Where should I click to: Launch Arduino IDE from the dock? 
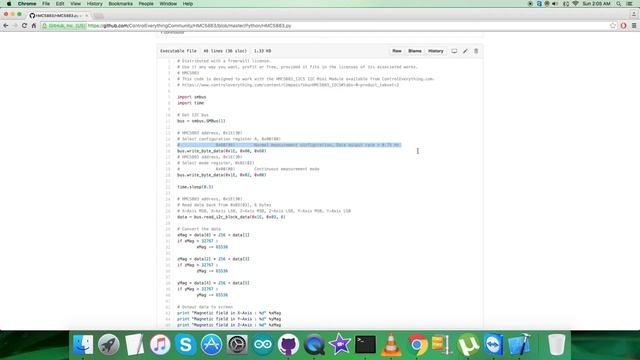tap(263, 345)
